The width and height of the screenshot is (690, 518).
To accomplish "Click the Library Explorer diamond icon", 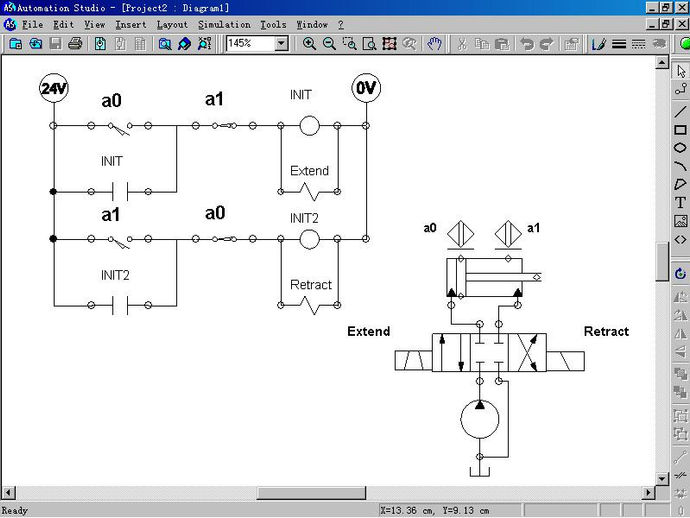I will 185,44.
